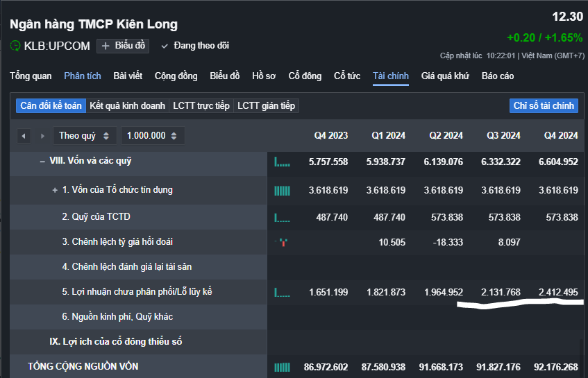Open the Theo quý period dropdown
This screenshot has width=588, height=378.
tap(83, 136)
